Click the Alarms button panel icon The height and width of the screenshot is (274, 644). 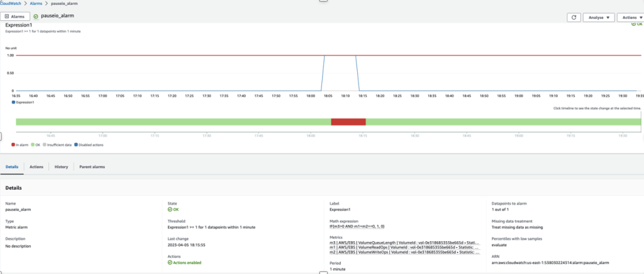[x=7, y=16]
